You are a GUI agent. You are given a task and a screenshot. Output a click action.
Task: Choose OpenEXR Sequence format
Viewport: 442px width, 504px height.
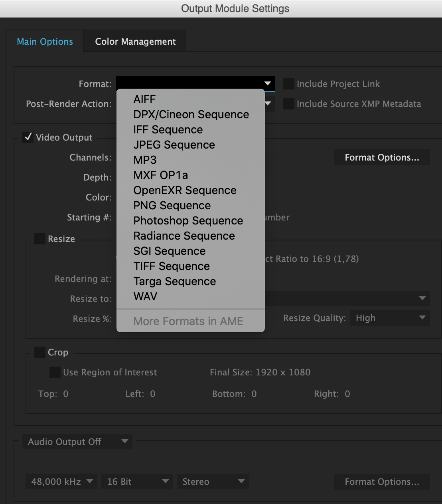(185, 190)
